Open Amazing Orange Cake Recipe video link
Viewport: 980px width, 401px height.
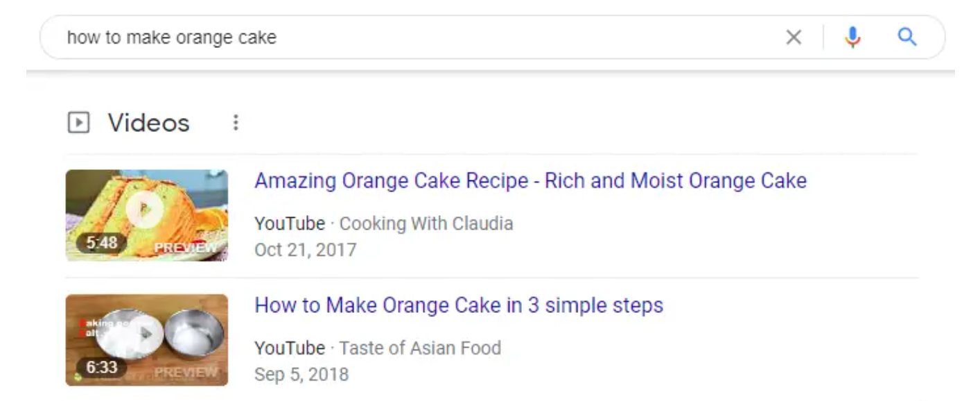click(x=530, y=181)
